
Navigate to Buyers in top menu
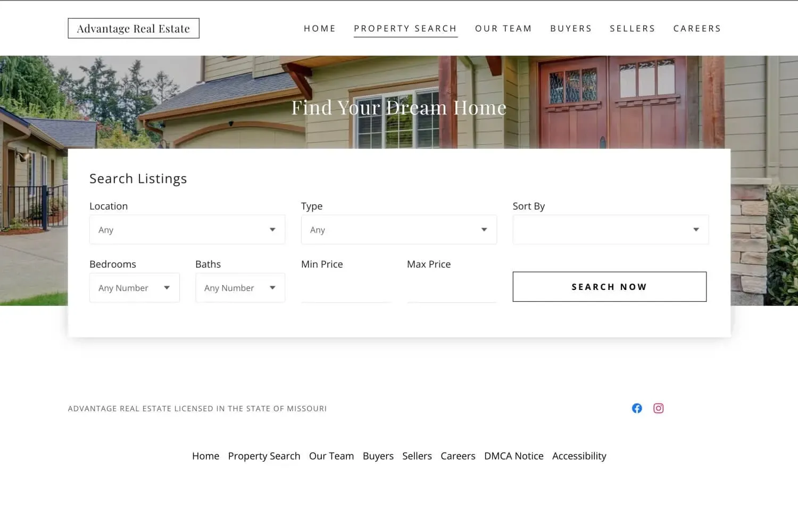[571, 29]
